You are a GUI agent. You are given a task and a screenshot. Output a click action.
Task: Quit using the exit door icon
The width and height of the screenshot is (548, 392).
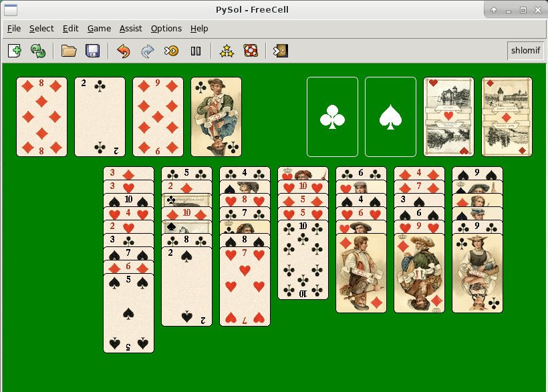[x=281, y=51]
